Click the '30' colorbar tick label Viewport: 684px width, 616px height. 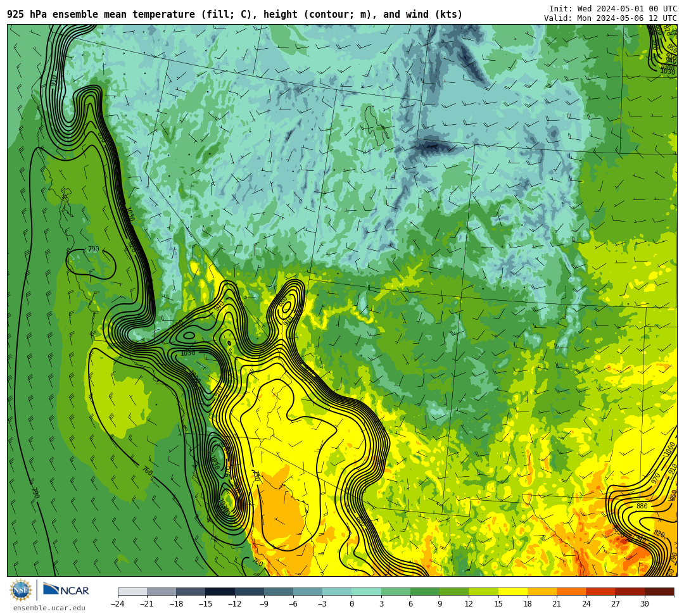coord(644,604)
